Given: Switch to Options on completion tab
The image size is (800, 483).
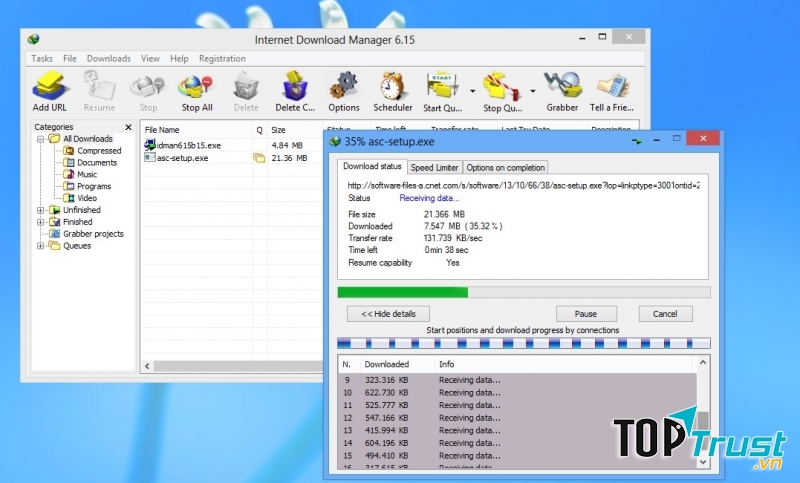Looking at the screenshot, I should tap(505, 167).
